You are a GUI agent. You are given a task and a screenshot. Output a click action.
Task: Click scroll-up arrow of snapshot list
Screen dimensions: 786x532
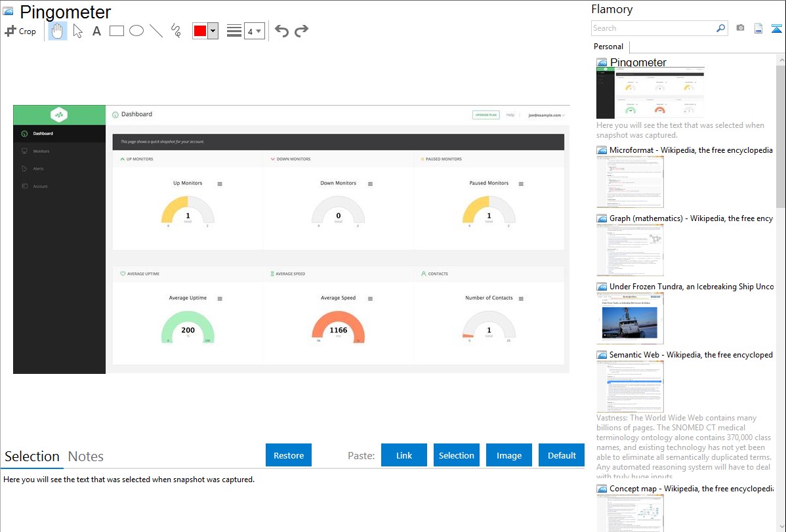click(x=781, y=60)
